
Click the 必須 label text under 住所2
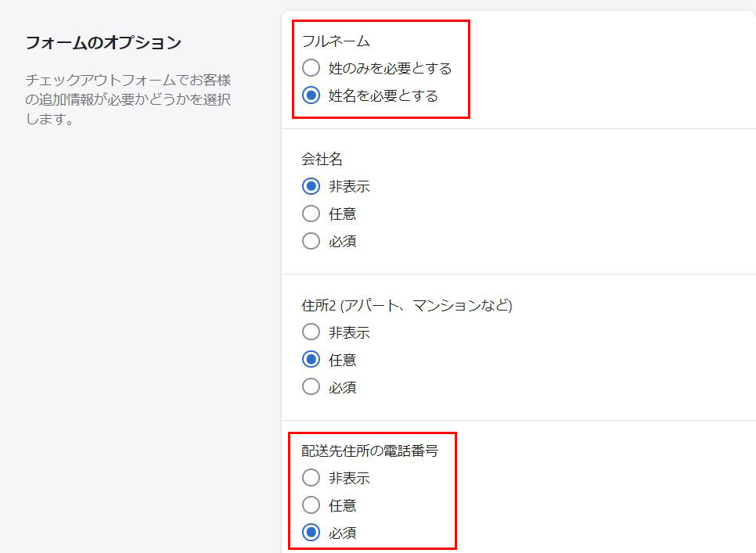(x=343, y=387)
